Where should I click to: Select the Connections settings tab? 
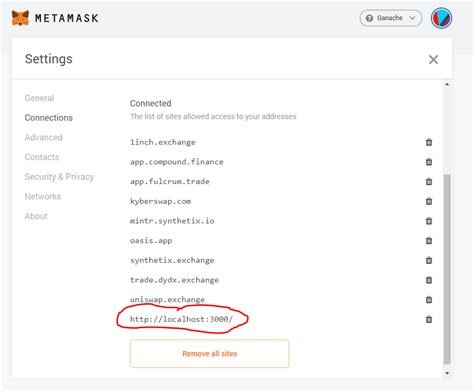(x=49, y=118)
